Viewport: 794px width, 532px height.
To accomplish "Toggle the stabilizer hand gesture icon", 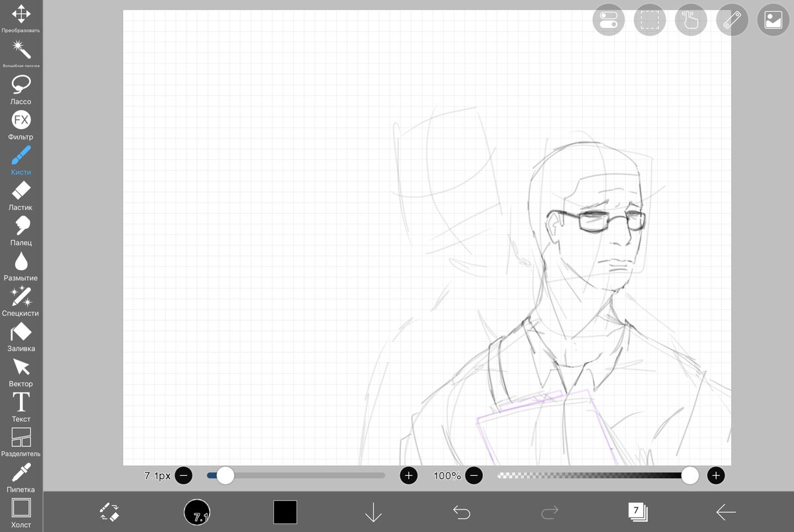I will click(x=691, y=20).
